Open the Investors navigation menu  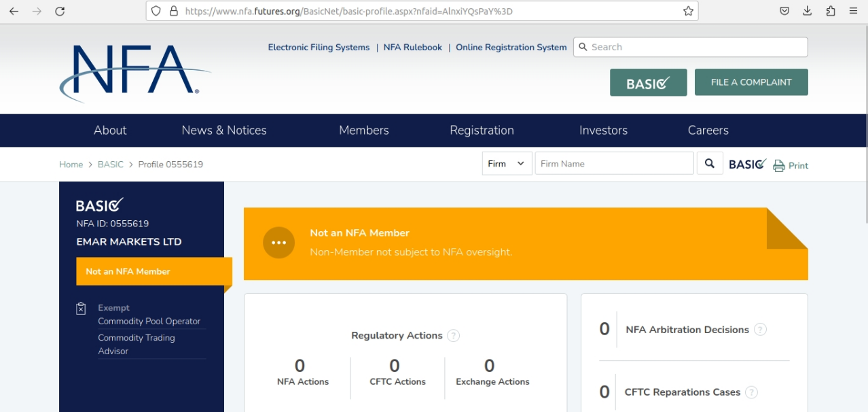tap(603, 131)
